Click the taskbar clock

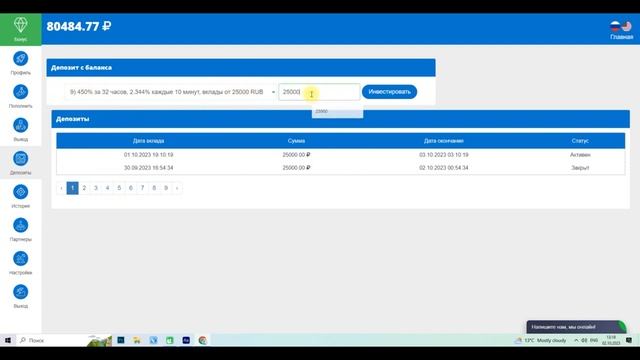click(611, 340)
